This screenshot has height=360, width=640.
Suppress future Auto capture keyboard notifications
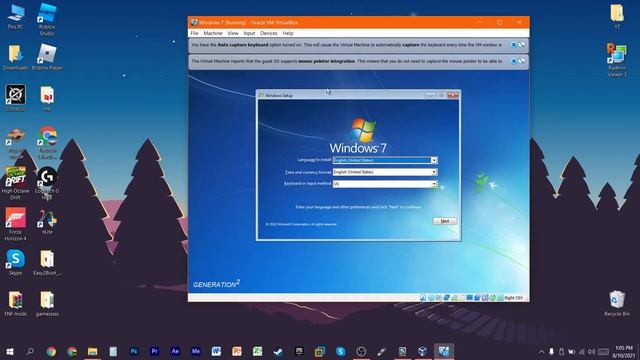point(521,44)
